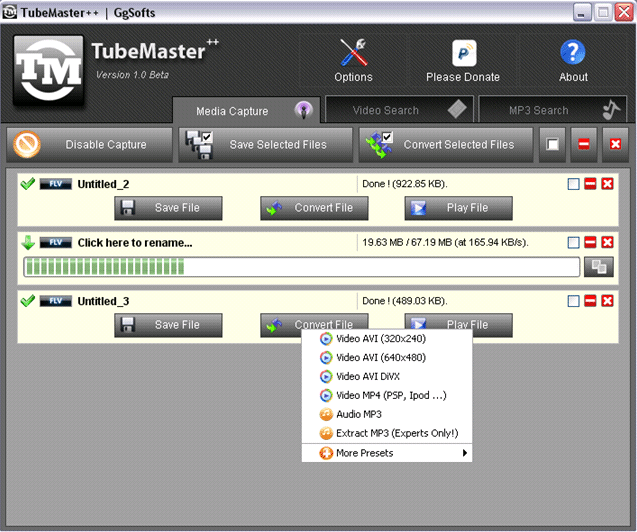
Task: Click 'Done ! (922.85 KB).' status text
Action: [x=405, y=184]
